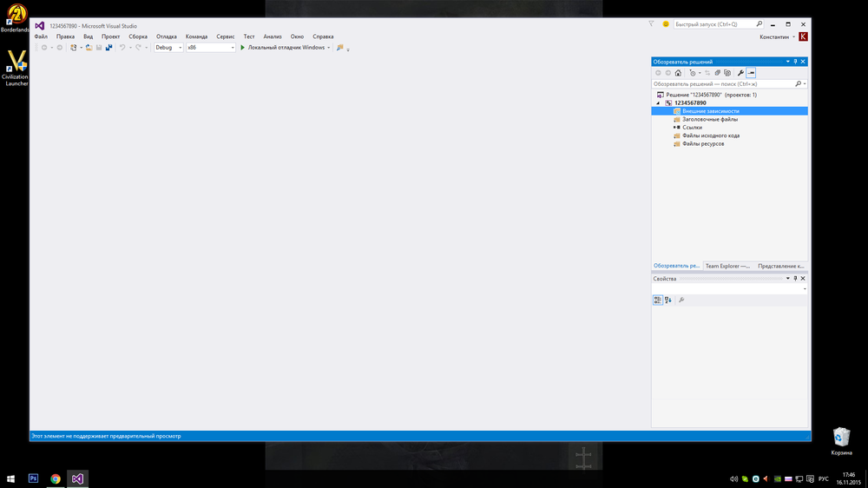
Task: Open the Свойства window position arrow
Action: [x=788, y=279]
